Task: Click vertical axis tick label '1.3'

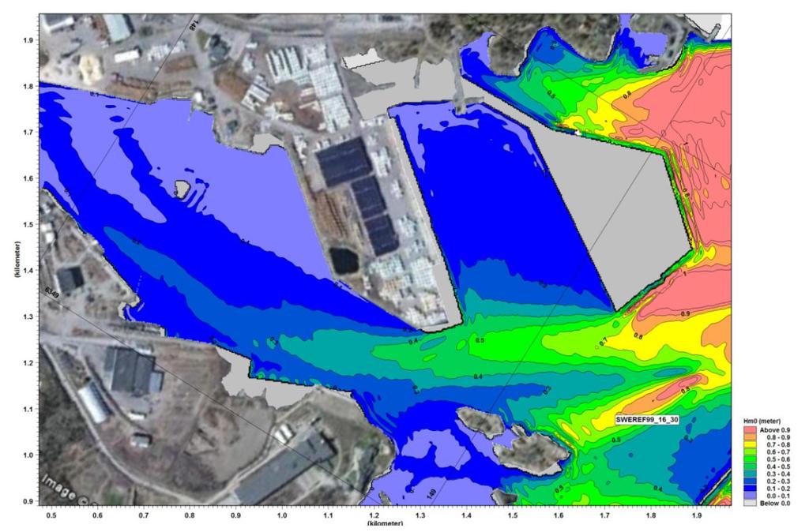Action: (28, 317)
